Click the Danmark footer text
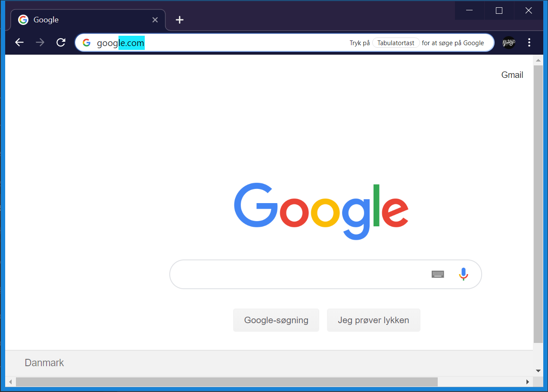Image resolution: width=548 pixels, height=392 pixels. pos(44,363)
